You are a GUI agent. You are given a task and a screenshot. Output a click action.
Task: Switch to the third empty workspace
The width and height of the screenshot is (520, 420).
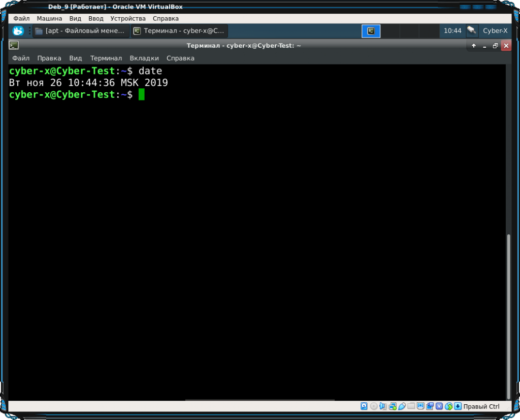[x=409, y=31]
